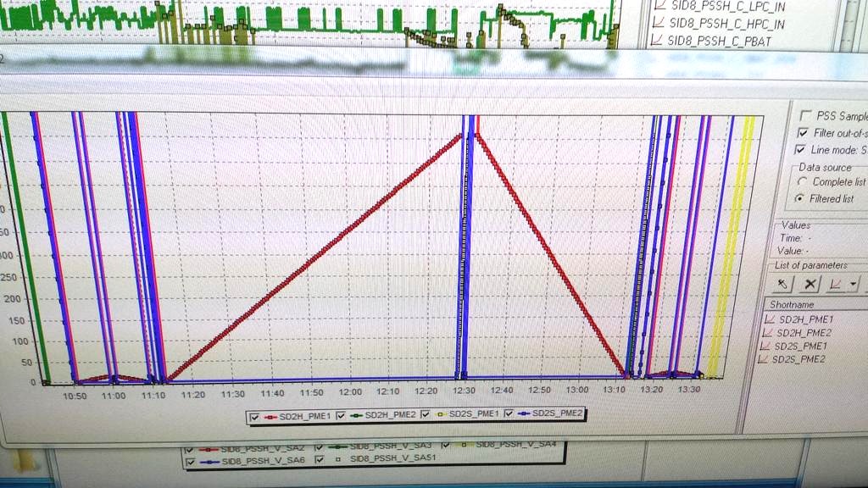Image resolution: width=868 pixels, height=488 pixels.
Task: Uncheck SD2S_PME2 in the chart legend
Action: click(x=509, y=413)
